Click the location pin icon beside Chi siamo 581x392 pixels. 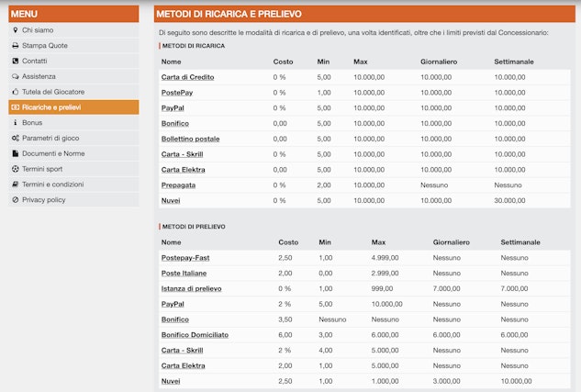coord(15,30)
